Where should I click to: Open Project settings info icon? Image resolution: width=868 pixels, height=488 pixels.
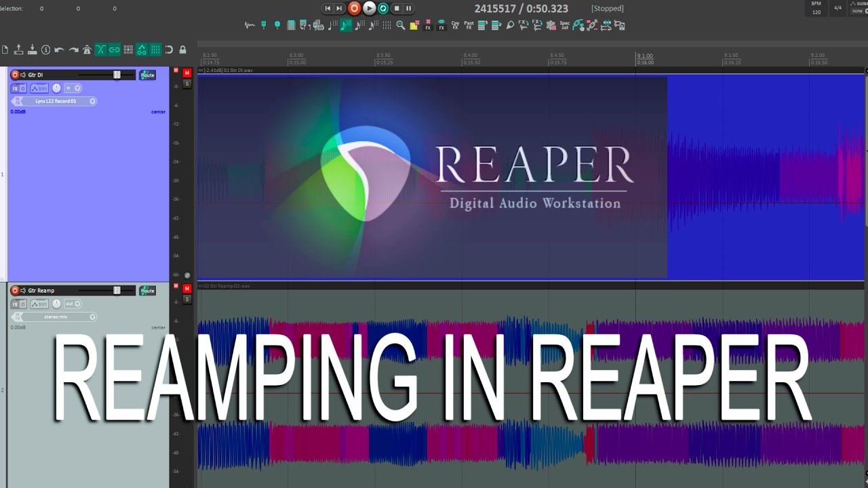tap(45, 49)
